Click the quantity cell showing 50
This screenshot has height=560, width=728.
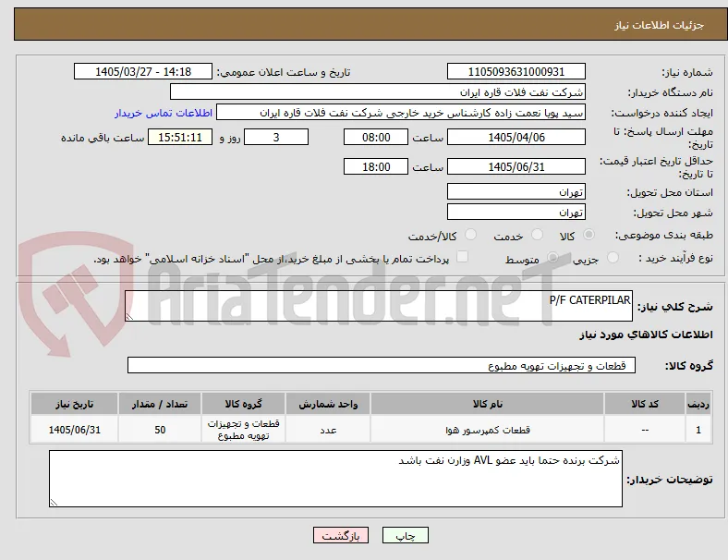pos(160,430)
